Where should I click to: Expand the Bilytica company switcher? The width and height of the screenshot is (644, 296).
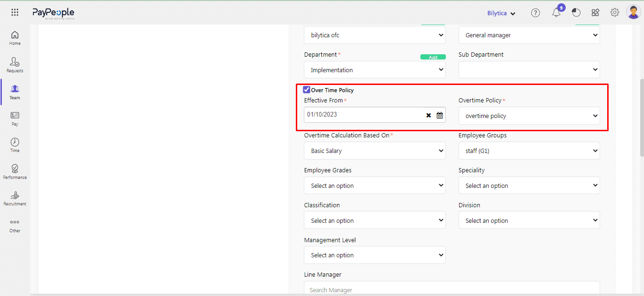(x=501, y=13)
